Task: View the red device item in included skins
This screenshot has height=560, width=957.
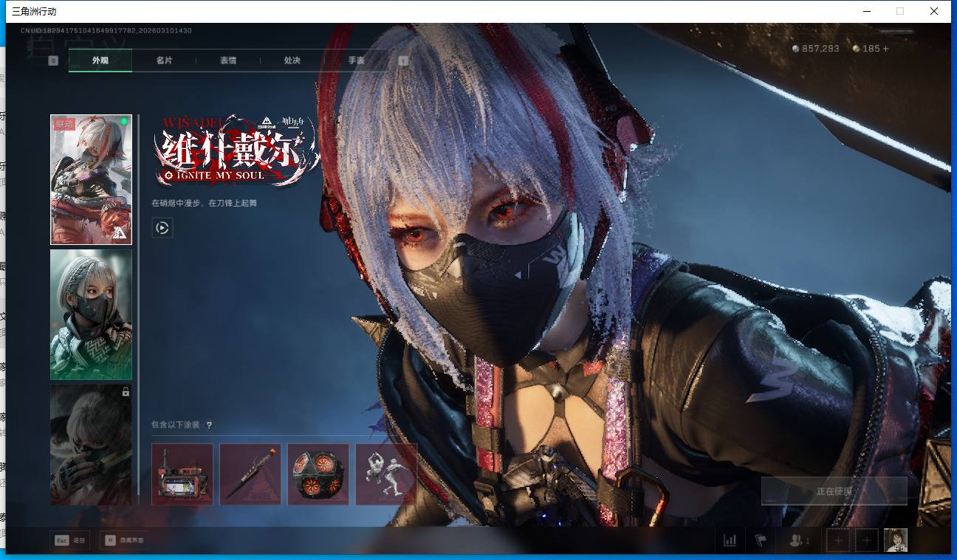Action: coord(182,474)
